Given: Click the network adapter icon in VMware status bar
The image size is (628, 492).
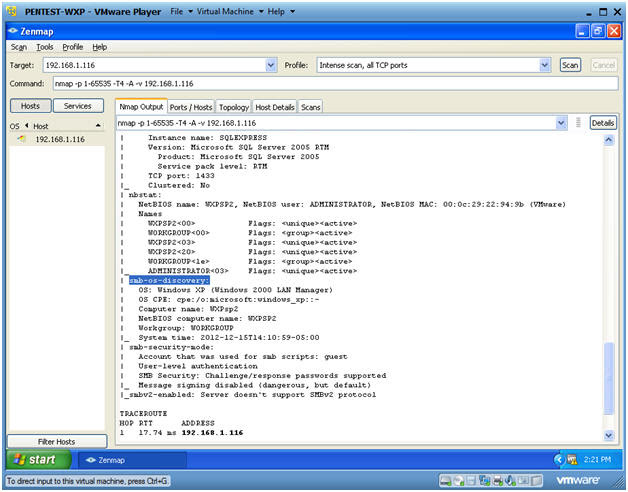Looking at the screenshot, I should click(x=485, y=480).
